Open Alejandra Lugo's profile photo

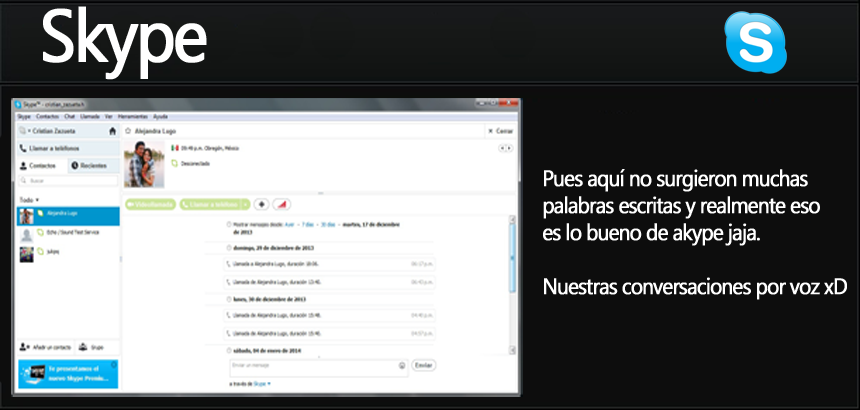coord(144,164)
